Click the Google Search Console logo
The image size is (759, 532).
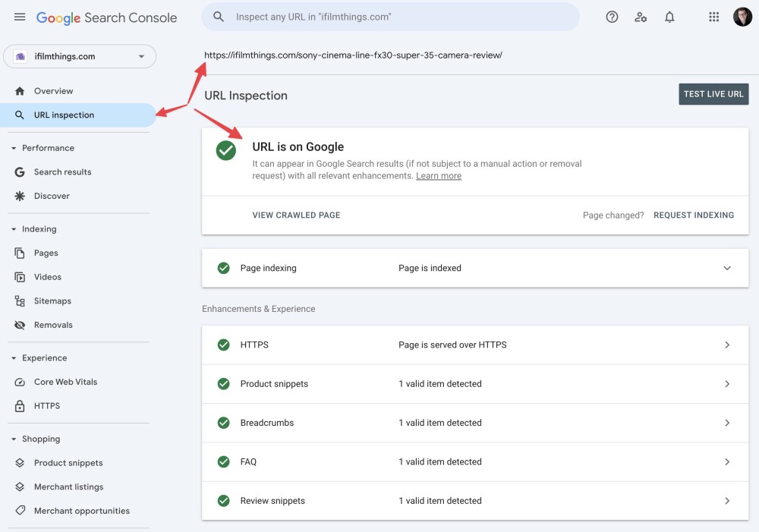pyautogui.click(x=106, y=18)
